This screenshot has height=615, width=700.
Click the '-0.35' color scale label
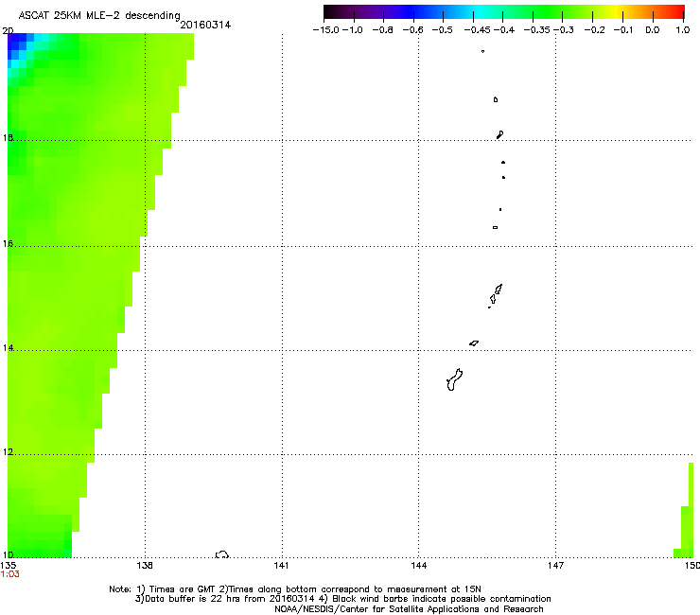point(537,30)
